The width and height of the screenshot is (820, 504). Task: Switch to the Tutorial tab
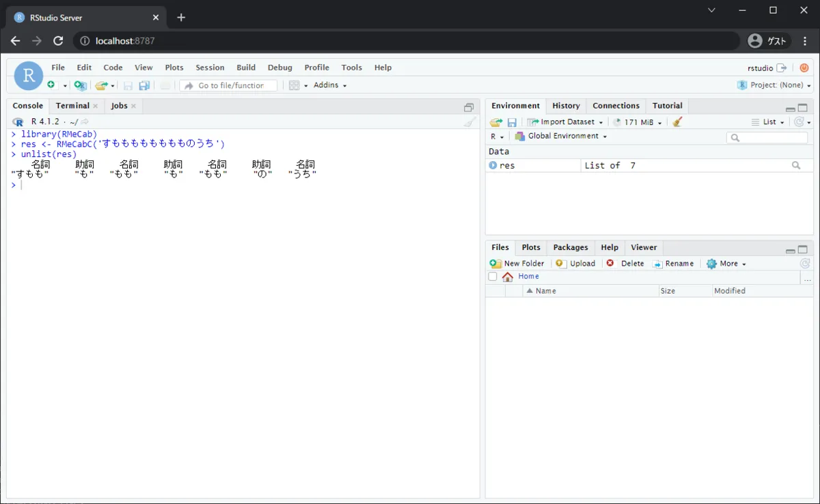(667, 106)
